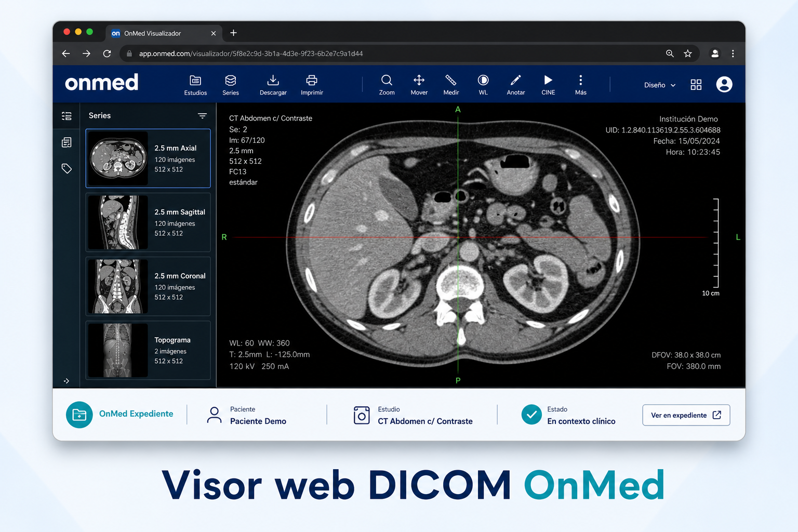Click the CT Abdomen c/ Contraste overlay title

tap(271, 118)
